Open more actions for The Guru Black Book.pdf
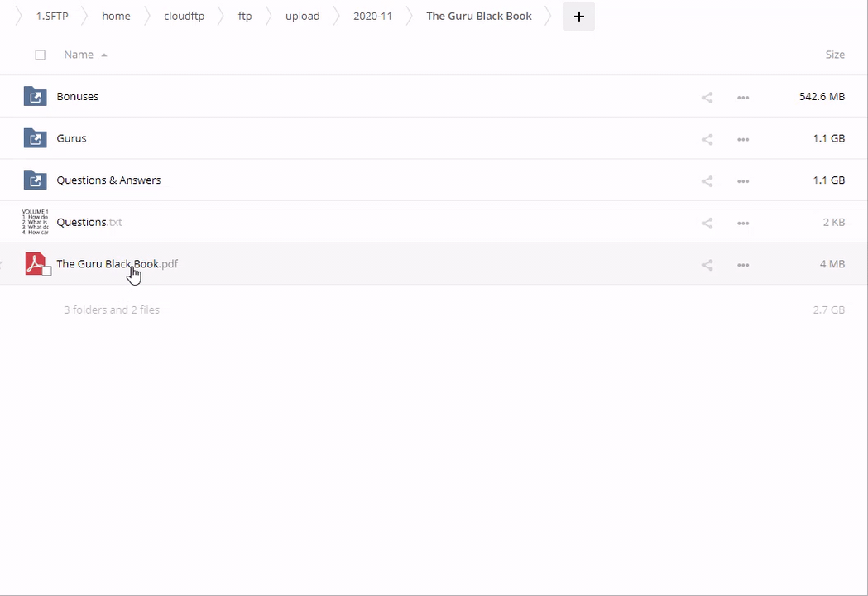 (x=743, y=265)
